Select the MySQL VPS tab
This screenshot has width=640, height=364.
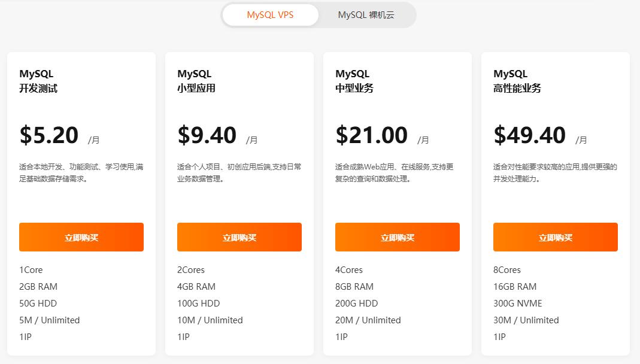pos(269,14)
